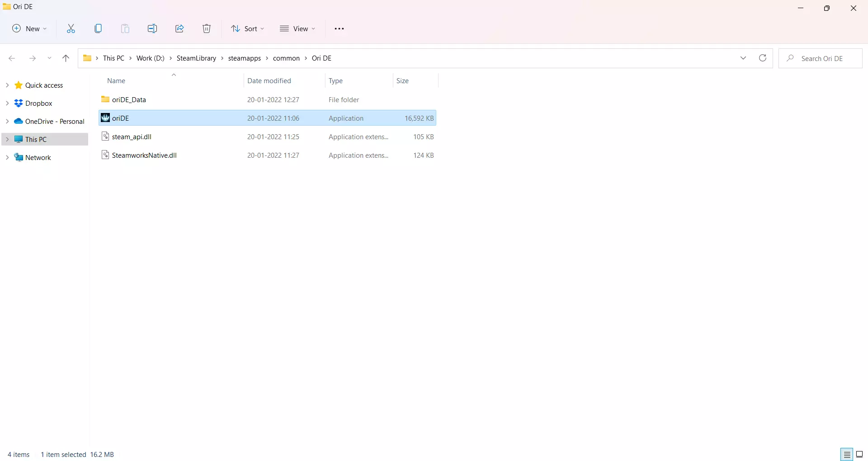Go back with the left arrow
Viewport: 868px width, 461px height.
(12, 58)
